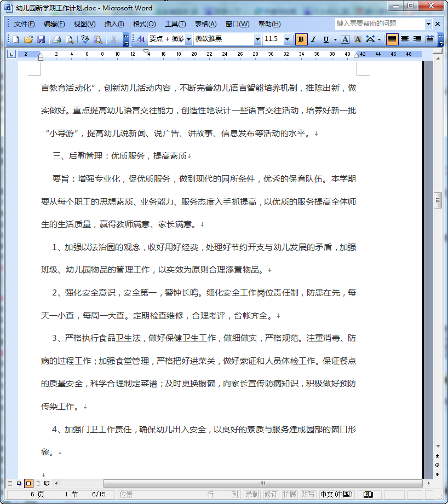Expand formatting toolbar options chevron
Image resolution: width=448 pixels, height=504 pixels.
(440, 39)
